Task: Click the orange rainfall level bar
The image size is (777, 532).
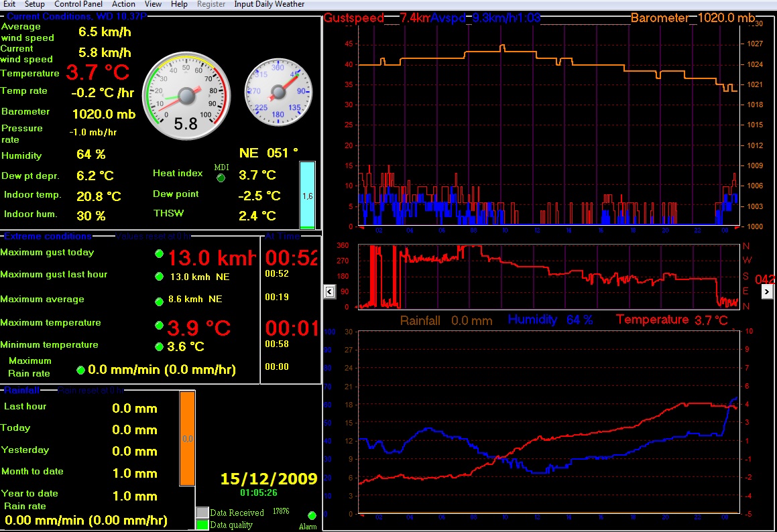Action: pyautogui.click(x=187, y=438)
